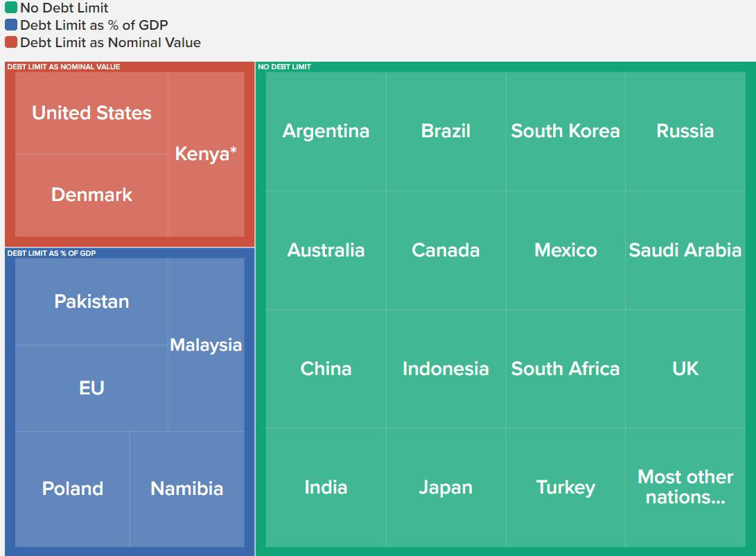The height and width of the screenshot is (556, 756).
Task: Click the green No Debt Limit legend swatch
Action: click(x=11, y=8)
